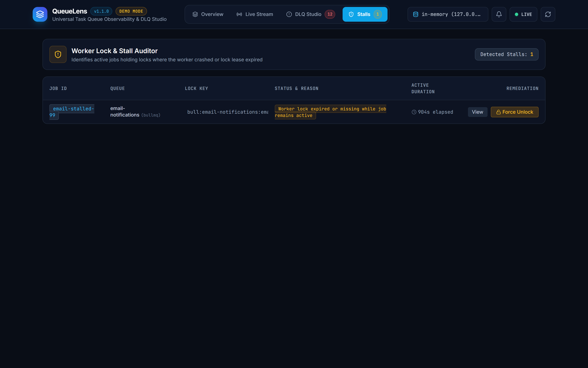This screenshot has width=588, height=368.
Task: Select the Stalls tab
Action: (x=365, y=14)
